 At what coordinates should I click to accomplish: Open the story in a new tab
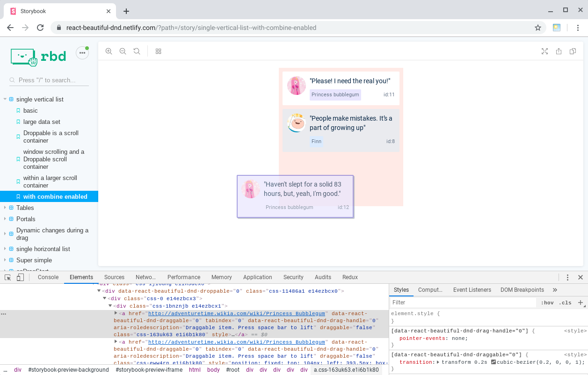tap(559, 51)
